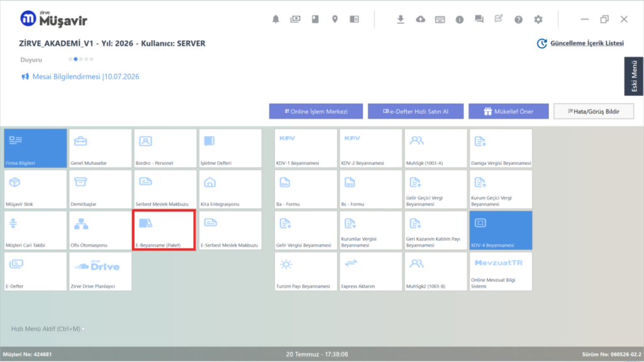Open E-Beyanname (Paket) tile
The width and height of the screenshot is (644, 362).
tap(164, 230)
